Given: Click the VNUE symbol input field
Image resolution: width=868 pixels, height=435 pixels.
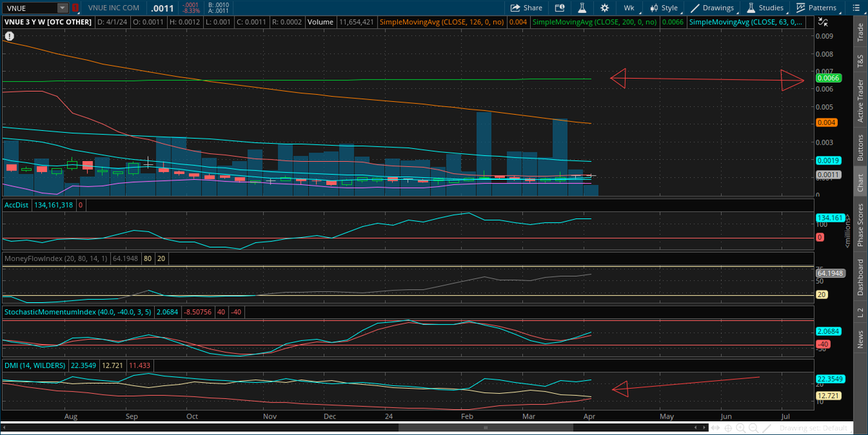Looking at the screenshot, I should tap(30, 8).
